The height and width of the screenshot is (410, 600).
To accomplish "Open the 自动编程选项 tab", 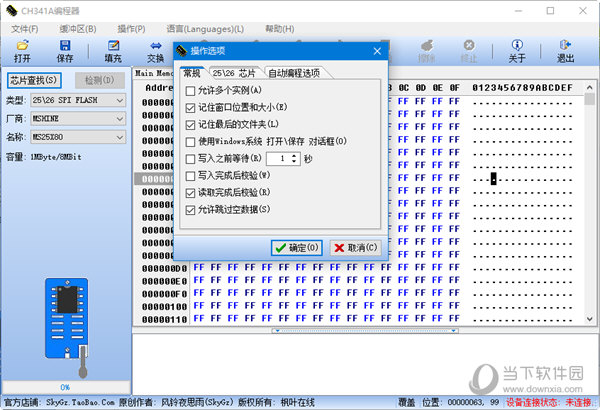I will [294, 73].
